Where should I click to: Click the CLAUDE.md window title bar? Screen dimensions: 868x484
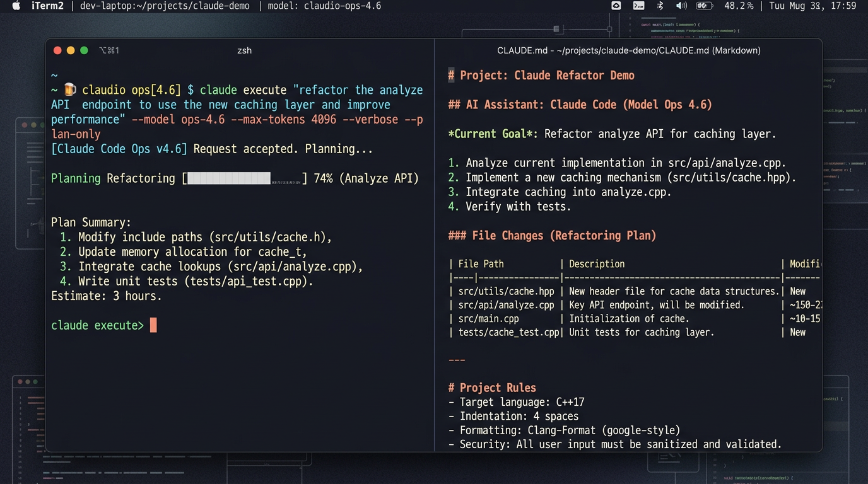(x=628, y=50)
